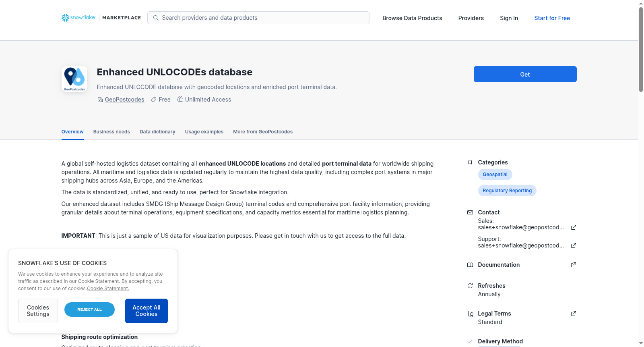Image resolution: width=644 pixels, height=347 pixels.
Task: Click the blue Get button
Action: pos(525,74)
